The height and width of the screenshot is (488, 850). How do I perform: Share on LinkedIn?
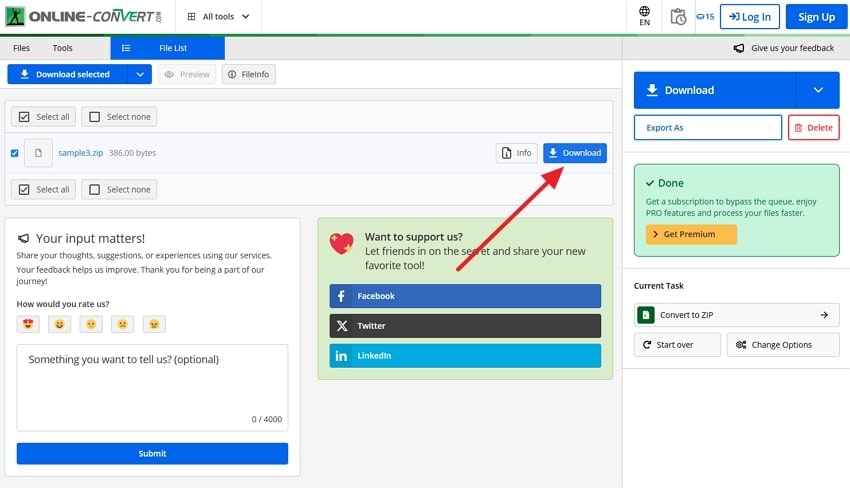pos(465,356)
